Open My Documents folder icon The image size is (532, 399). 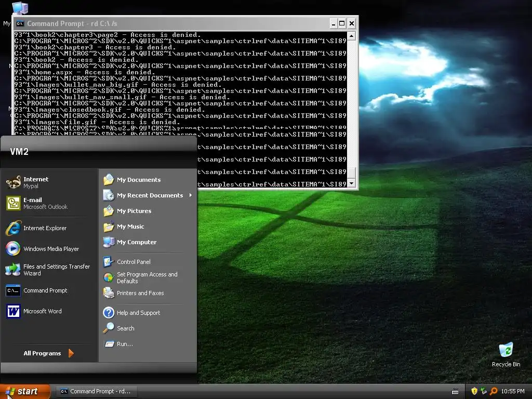[x=109, y=179]
